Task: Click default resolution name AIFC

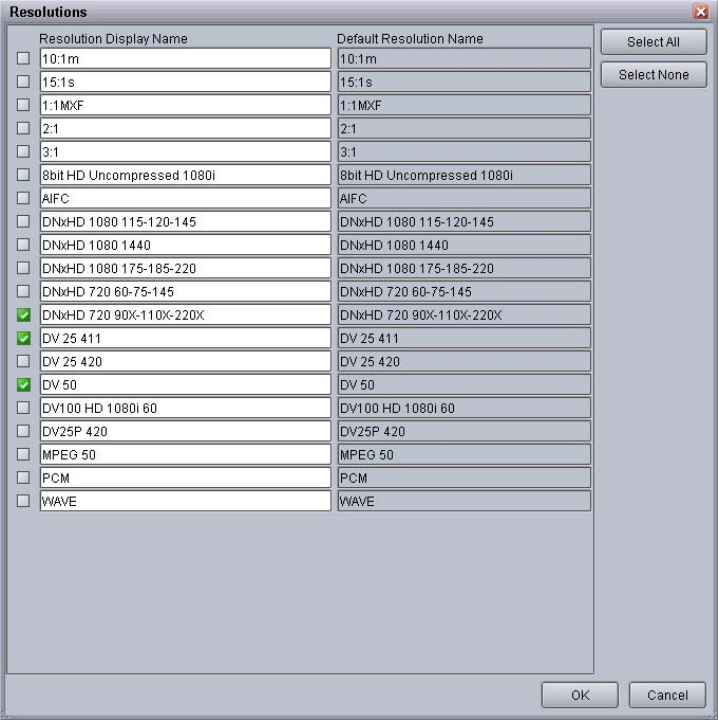Action: coord(464,198)
